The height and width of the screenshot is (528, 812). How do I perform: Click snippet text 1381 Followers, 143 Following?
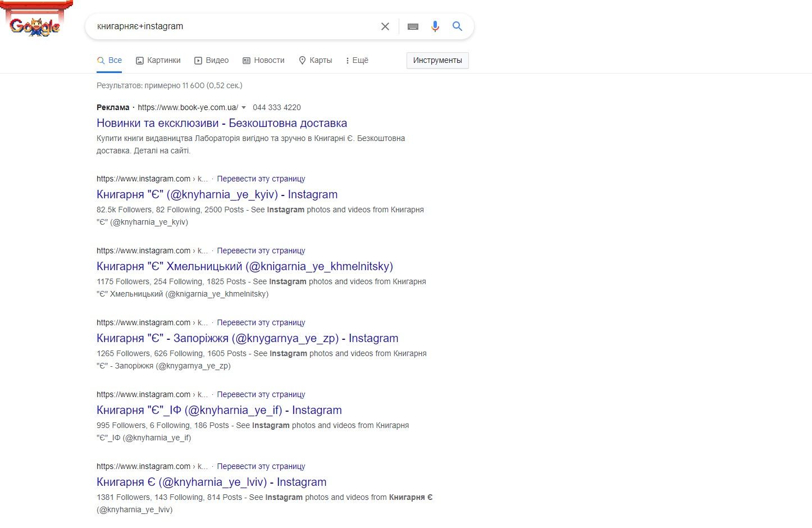(148, 497)
